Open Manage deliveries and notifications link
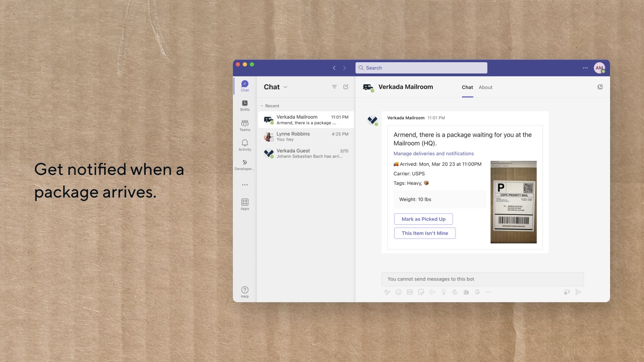The image size is (644, 362). tap(434, 154)
